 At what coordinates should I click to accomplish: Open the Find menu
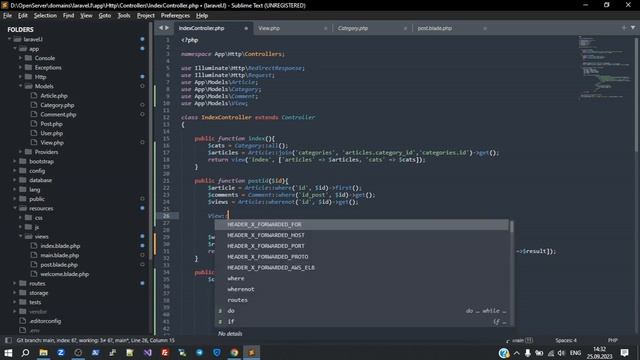[68, 16]
